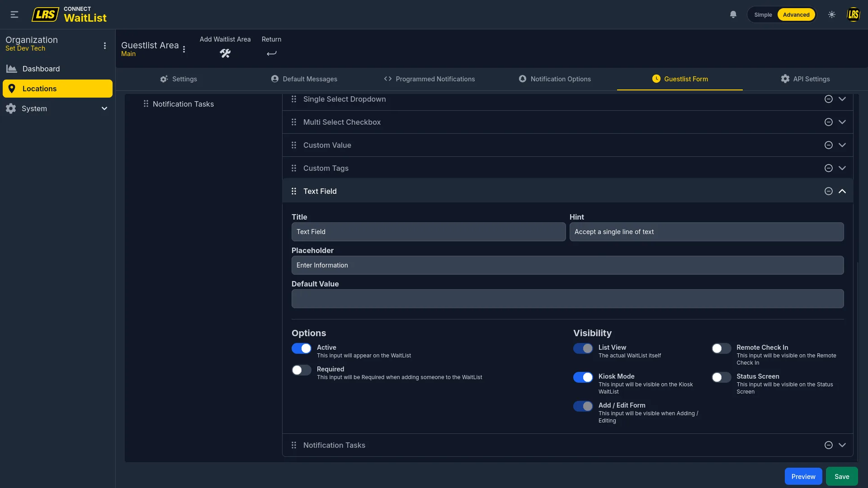Viewport: 868px width, 488px height.
Task: Grab the Notification Tasks drag handle in left panel
Action: [146, 104]
